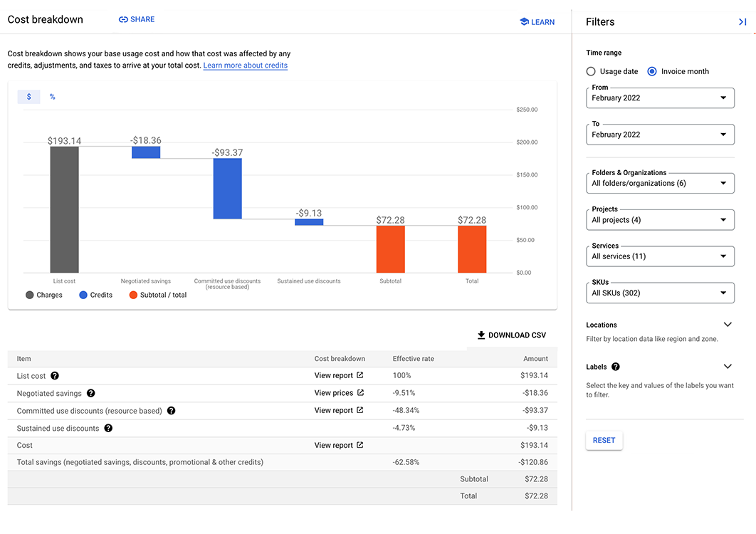Open the Projects dropdown
Image resolution: width=756 pixels, height=534 pixels.
click(660, 220)
